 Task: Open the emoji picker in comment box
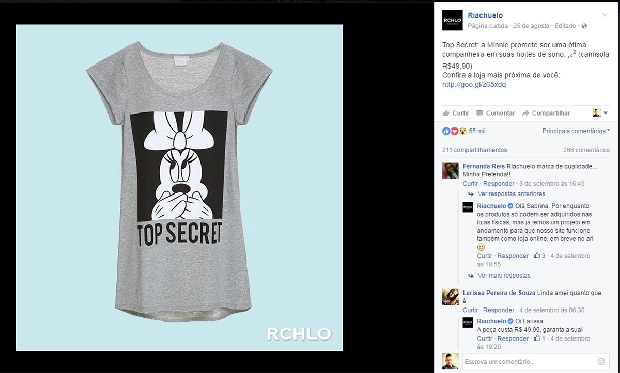[601, 362]
